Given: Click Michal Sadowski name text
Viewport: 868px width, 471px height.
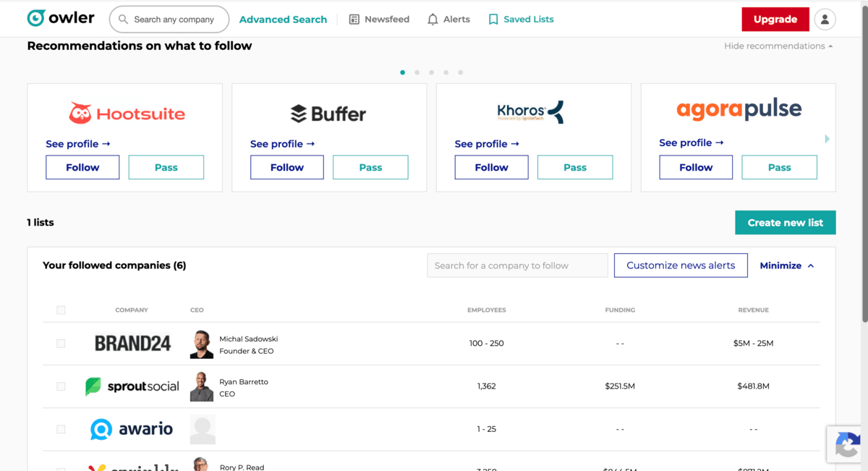Looking at the screenshot, I should pyautogui.click(x=249, y=339).
